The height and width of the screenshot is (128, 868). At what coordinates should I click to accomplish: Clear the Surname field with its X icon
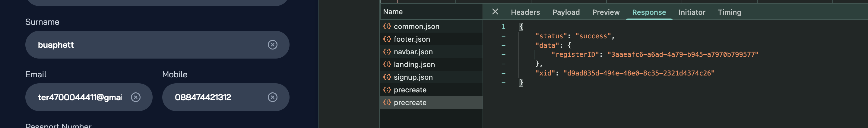point(272,45)
